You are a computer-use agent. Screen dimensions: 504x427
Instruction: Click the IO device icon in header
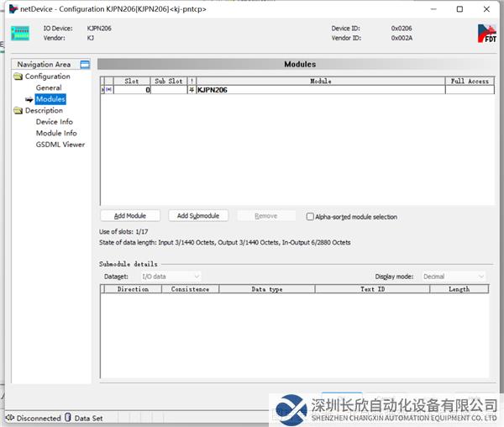click(19, 34)
